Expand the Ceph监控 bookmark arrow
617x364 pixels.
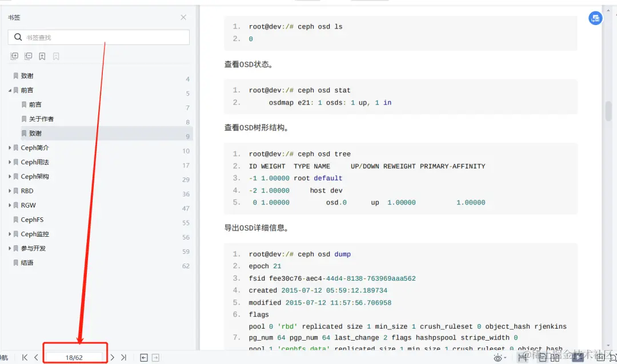(10, 234)
